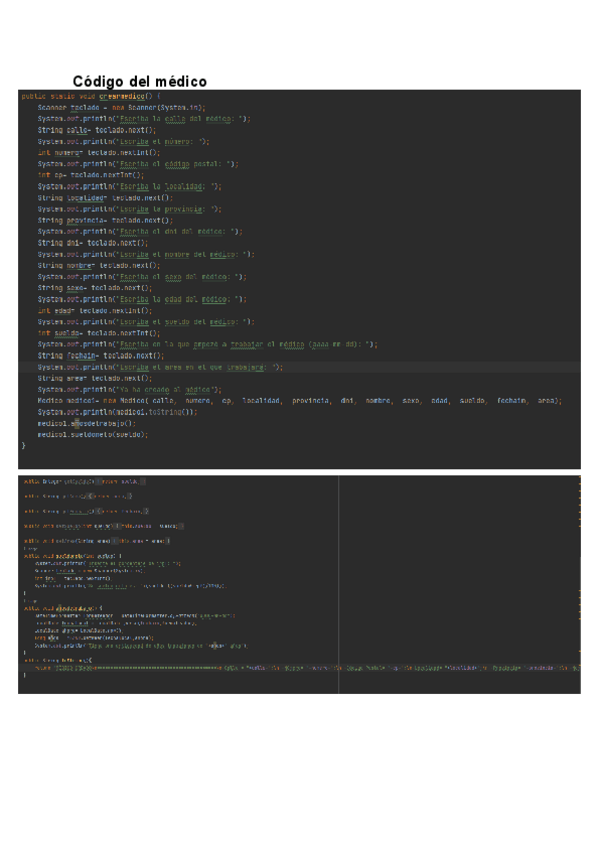Click the println line "Escriba la edad del médico:"
The height and width of the screenshot is (848, 600).
(x=142, y=299)
